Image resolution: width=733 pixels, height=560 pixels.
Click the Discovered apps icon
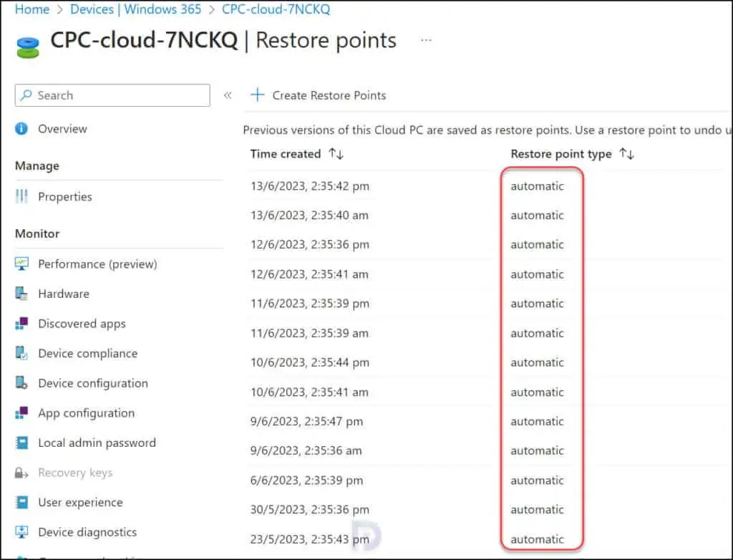tap(21, 323)
